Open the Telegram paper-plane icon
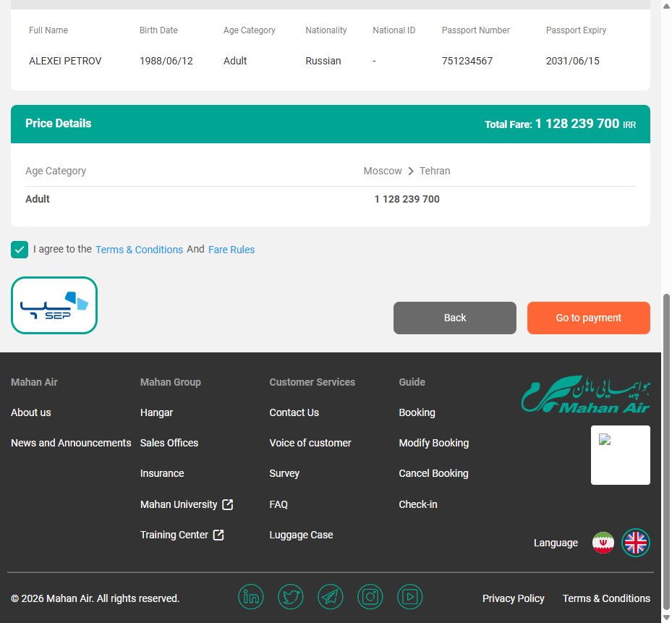 point(331,597)
